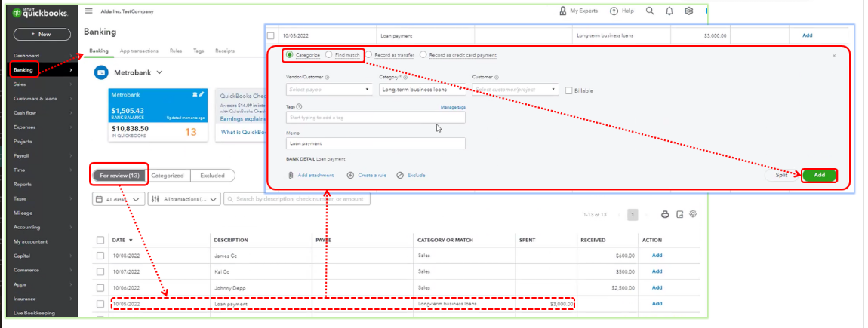Click Add link for Johnny Depp row
This screenshot has width=868, height=328.
pyautogui.click(x=657, y=287)
